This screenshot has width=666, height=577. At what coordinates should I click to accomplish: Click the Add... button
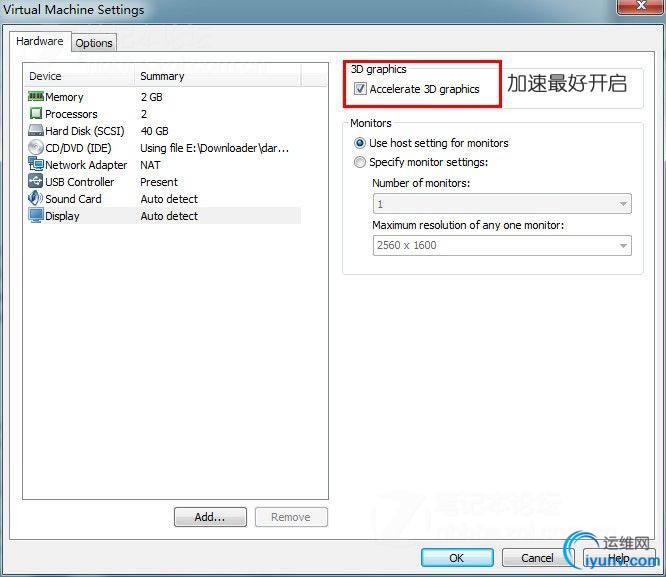tap(210, 517)
